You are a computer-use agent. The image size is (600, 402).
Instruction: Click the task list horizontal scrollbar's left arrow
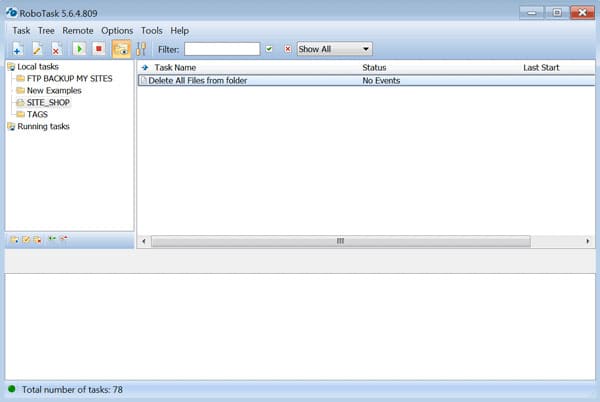(144, 241)
